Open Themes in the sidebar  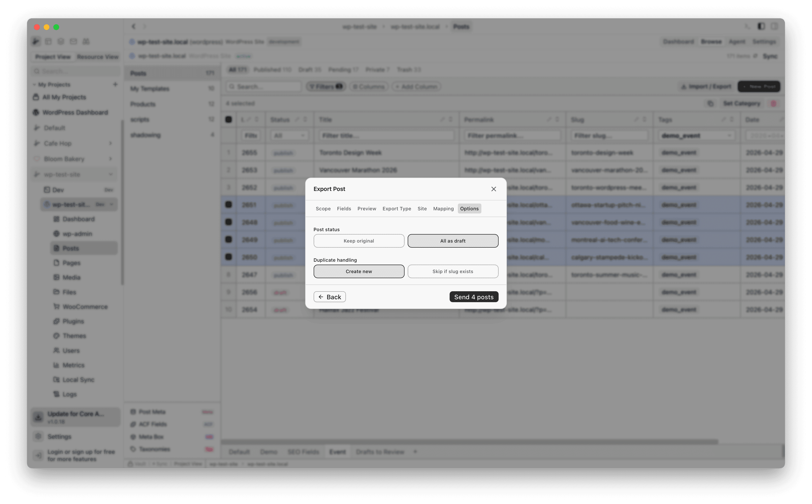click(x=74, y=336)
